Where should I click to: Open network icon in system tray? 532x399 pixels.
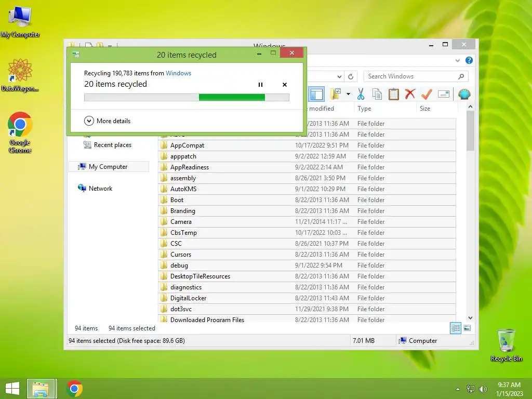pyautogui.click(x=470, y=389)
